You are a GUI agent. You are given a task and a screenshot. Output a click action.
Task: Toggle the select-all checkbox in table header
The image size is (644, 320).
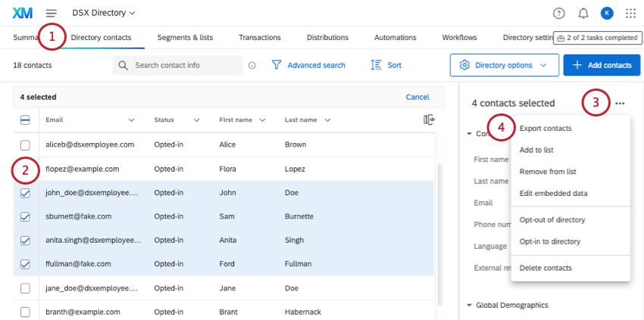[x=25, y=120]
